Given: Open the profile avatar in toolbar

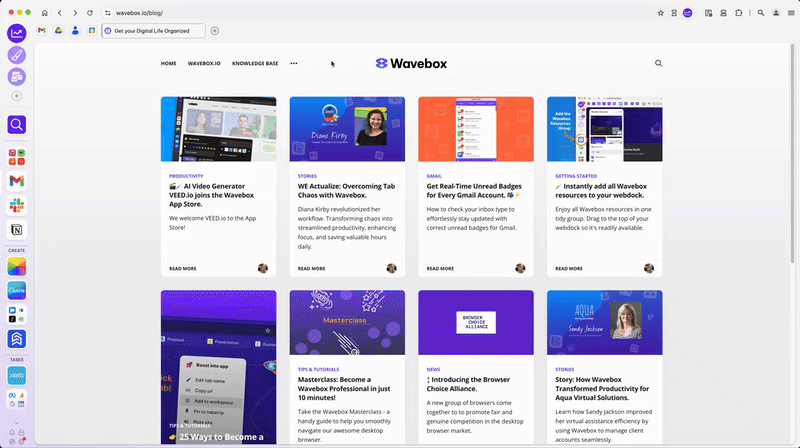Looking at the screenshot, I should 776,13.
